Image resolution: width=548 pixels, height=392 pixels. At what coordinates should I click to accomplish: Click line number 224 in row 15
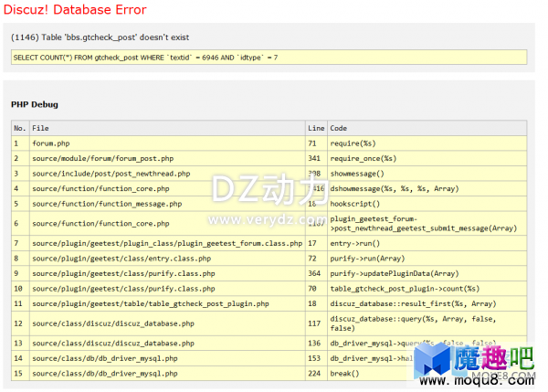pos(314,373)
